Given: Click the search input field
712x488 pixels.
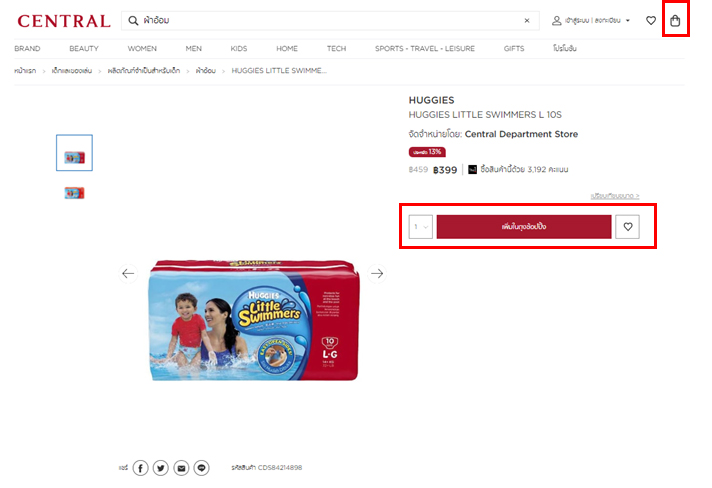Looking at the screenshot, I should 331,20.
